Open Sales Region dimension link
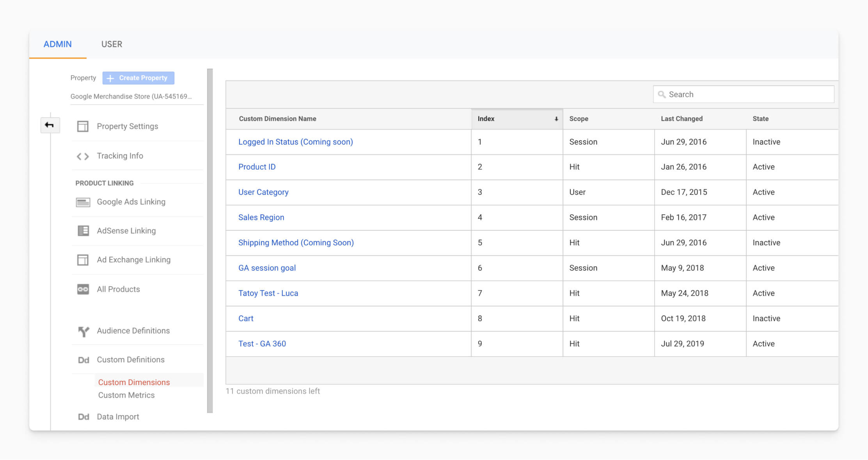The image size is (868, 460). pos(261,218)
